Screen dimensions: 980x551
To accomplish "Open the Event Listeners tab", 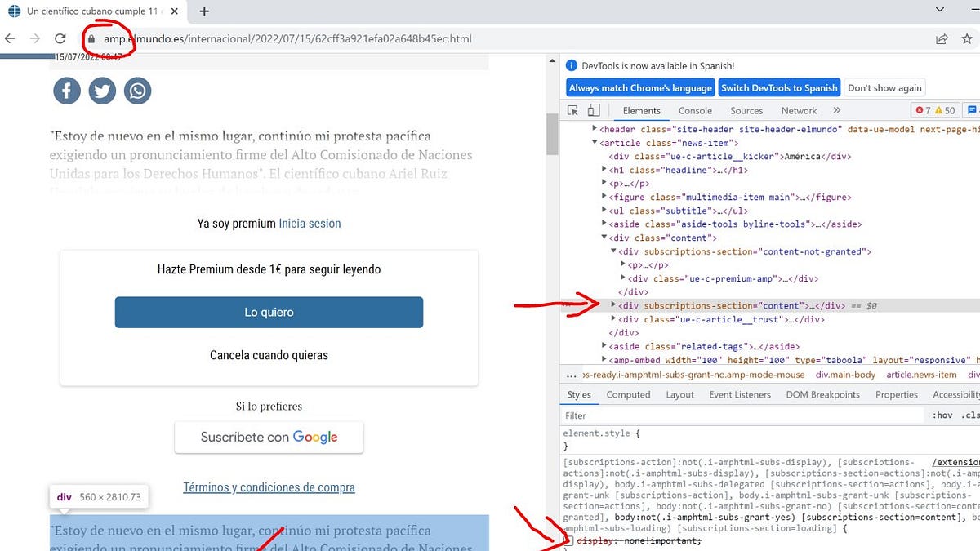I will [740, 394].
